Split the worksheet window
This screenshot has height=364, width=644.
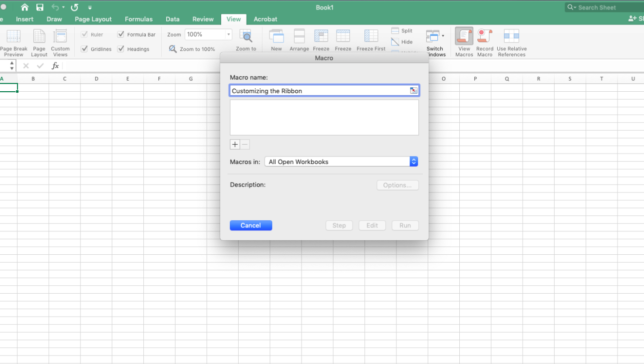402,30
